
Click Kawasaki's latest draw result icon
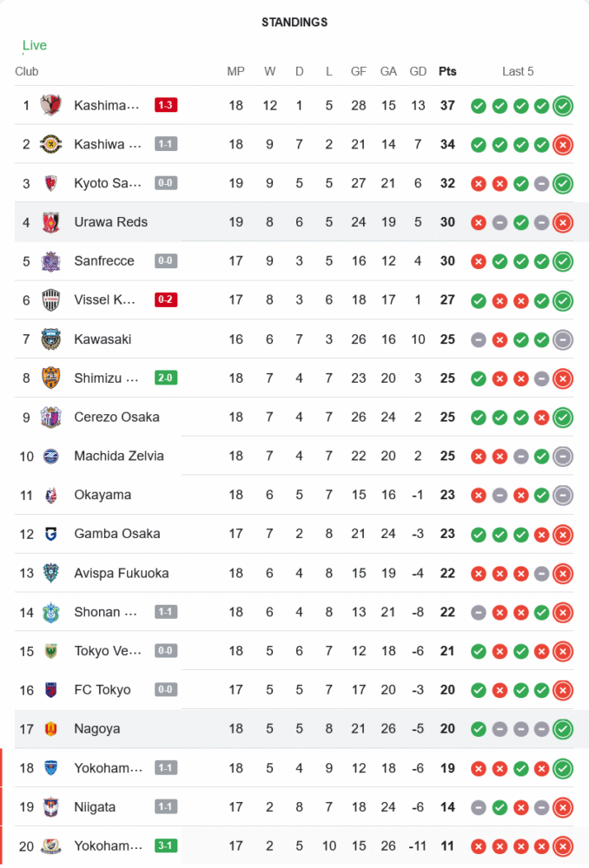tap(563, 339)
